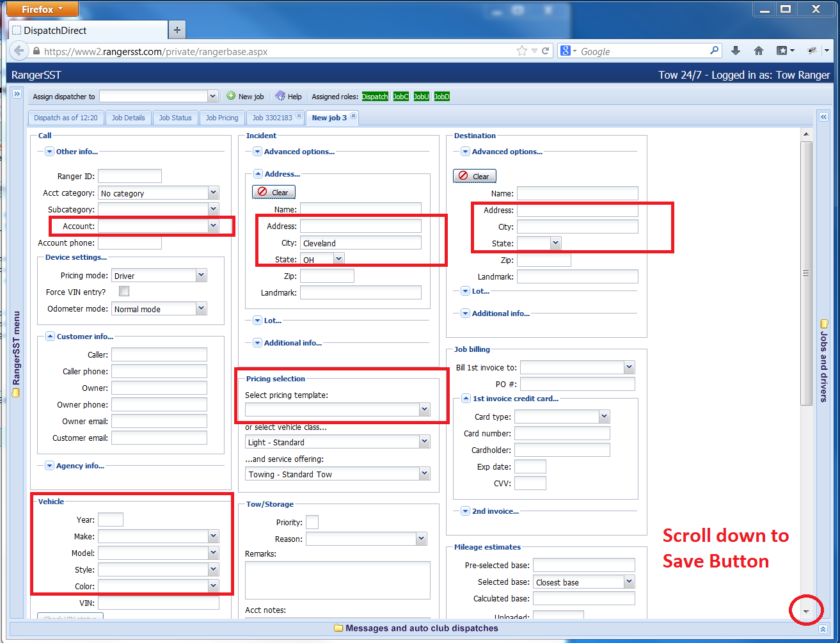This screenshot has height=643, width=840.
Task: Open Select pricing template dropdown
Action: tap(424, 409)
